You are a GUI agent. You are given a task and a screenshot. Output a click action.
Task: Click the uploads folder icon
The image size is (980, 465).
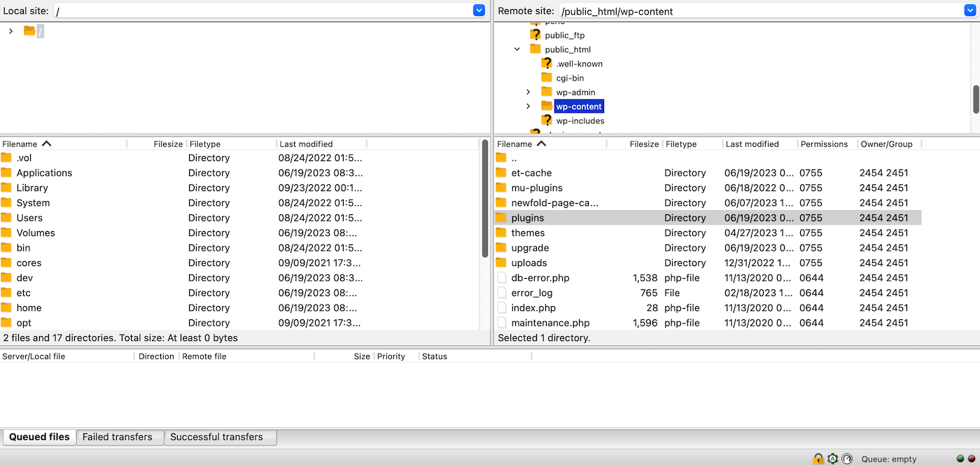501,263
